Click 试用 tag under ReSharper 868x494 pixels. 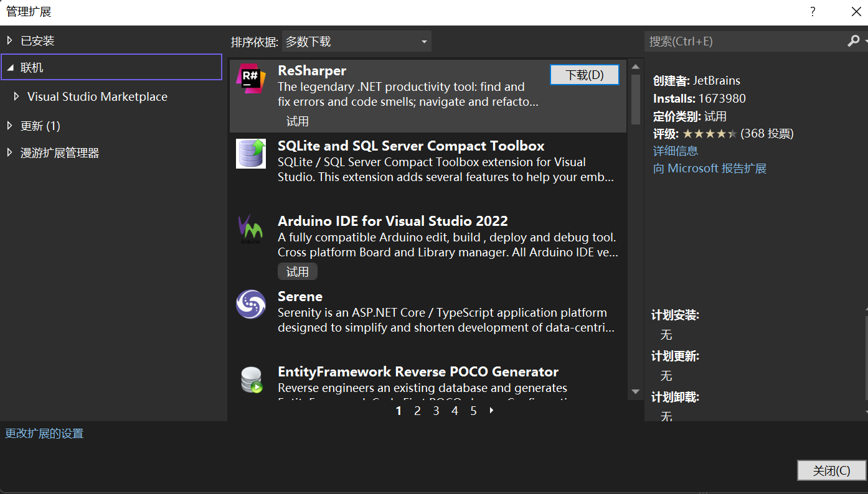coord(298,121)
